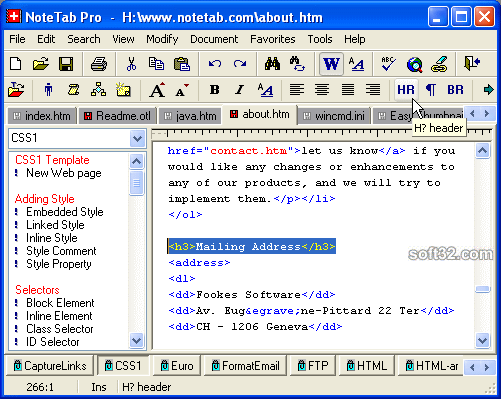
Task: Open the FormatEmail library tab
Action: 245,366
